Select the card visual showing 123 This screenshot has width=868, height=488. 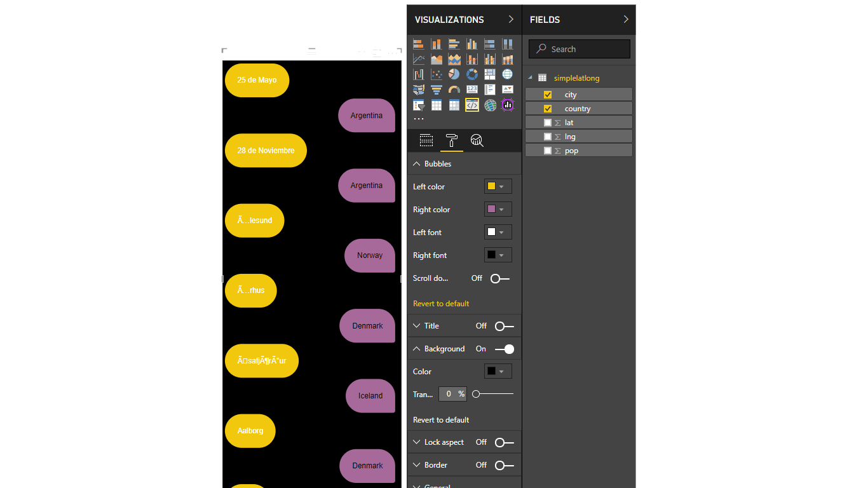pos(472,90)
